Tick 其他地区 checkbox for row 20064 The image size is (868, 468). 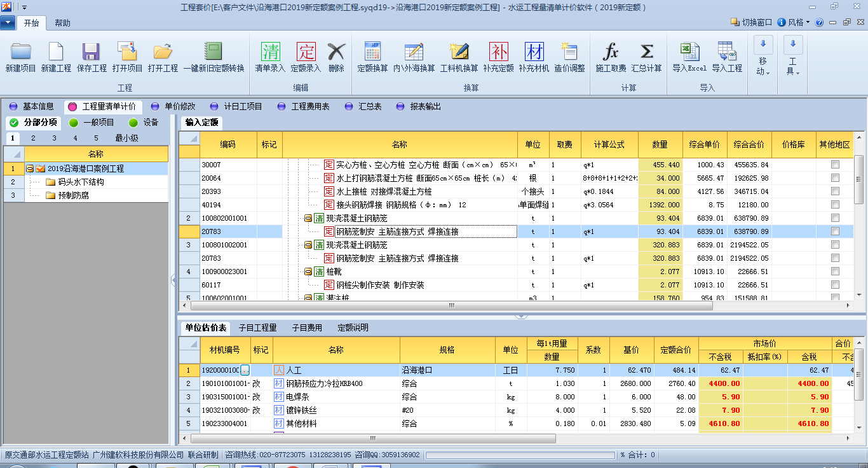[x=835, y=178]
